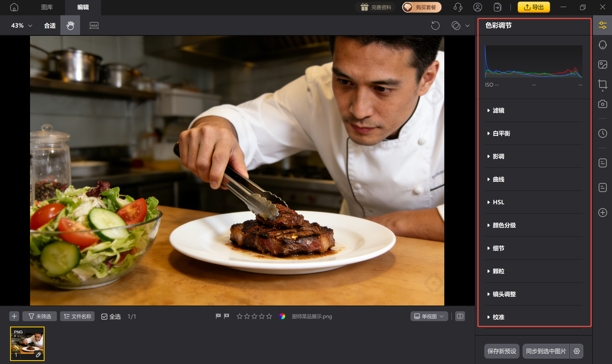Click the customer support headset icon
The height and width of the screenshot is (364, 612).
(458, 7)
